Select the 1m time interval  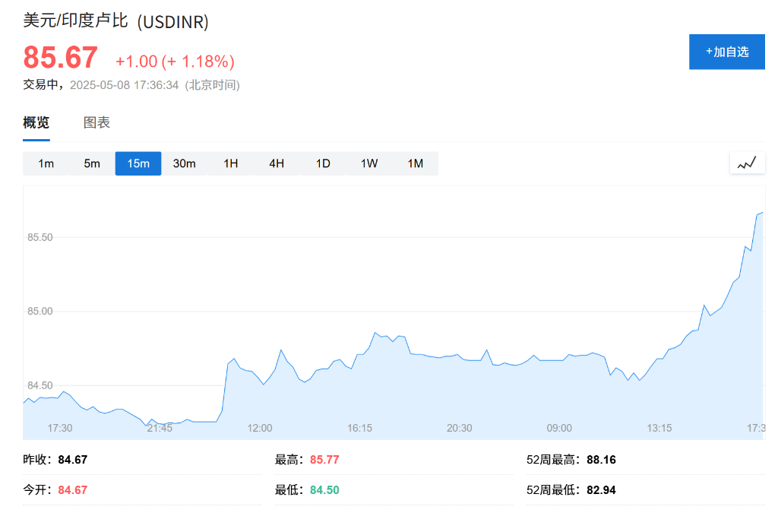point(46,163)
